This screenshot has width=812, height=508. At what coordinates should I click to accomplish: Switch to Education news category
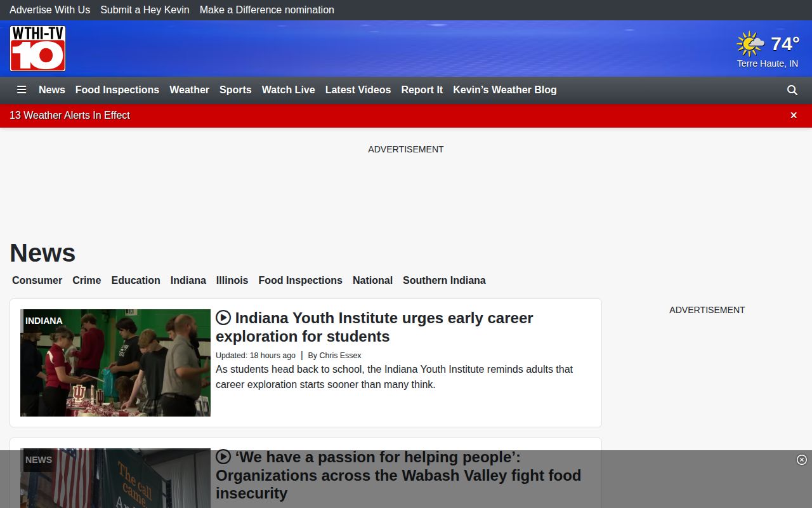[x=136, y=281]
